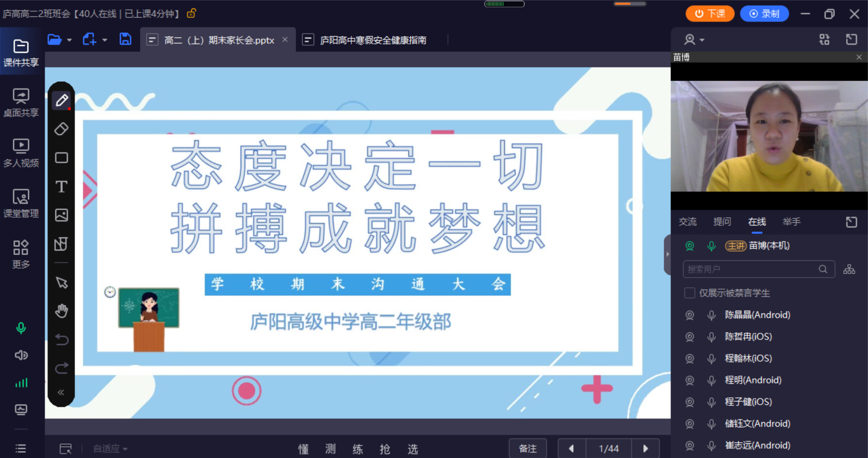Pop out the online list panel
The height and width of the screenshot is (458, 868).
point(851,222)
